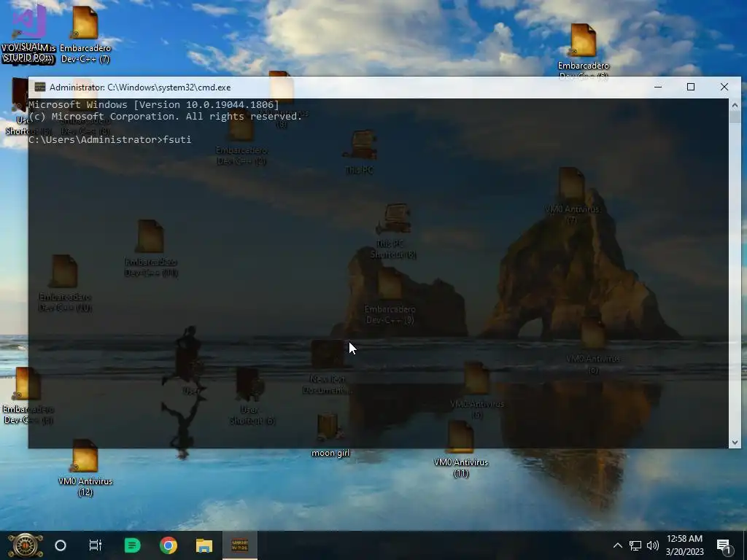
Task: Open Task View from the taskbar
Action: tap(96, 545)
